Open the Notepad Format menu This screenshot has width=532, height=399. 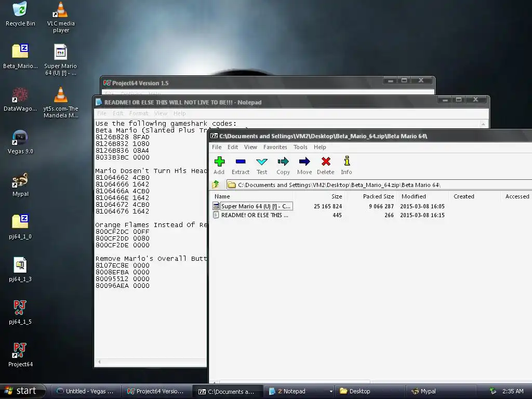click(x=138, y=113)
